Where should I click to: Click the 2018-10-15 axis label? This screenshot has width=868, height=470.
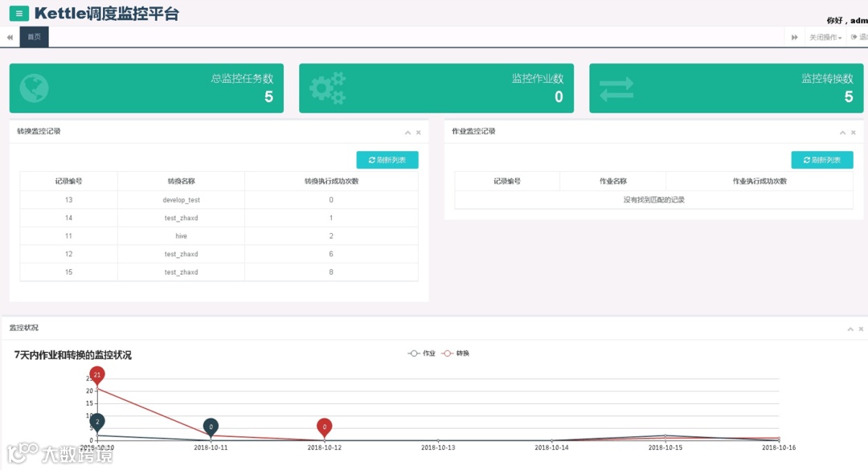pos(665,448)
